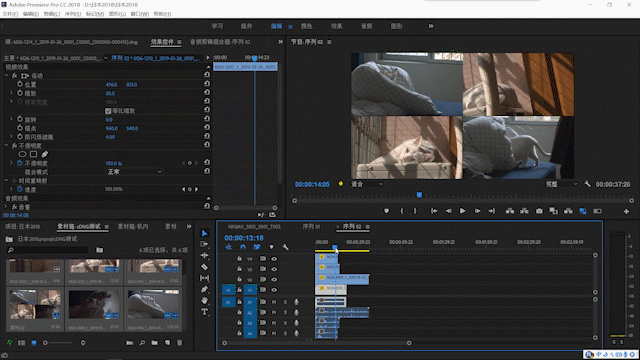The width and height of the screenshot is (640, 360).
Task: Select the Hand tool
Action: (204, 300)
